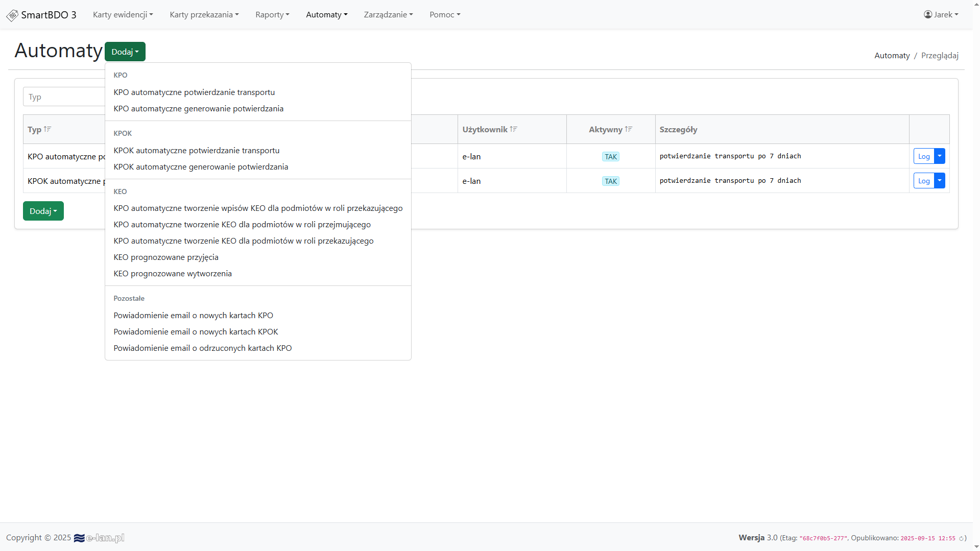This screenshot has width=980, height=551.
Task: Open Jarek user account menu
Action: (x=941, y=14)
